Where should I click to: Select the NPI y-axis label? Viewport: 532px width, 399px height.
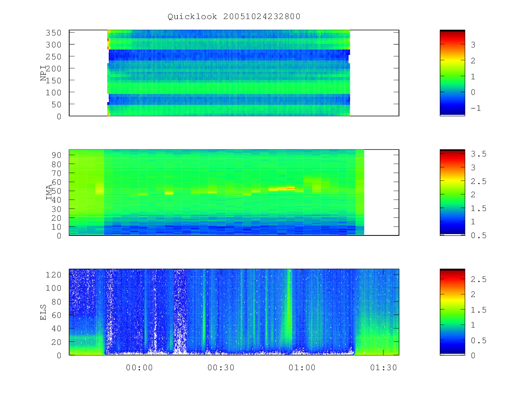click(43, 73)
